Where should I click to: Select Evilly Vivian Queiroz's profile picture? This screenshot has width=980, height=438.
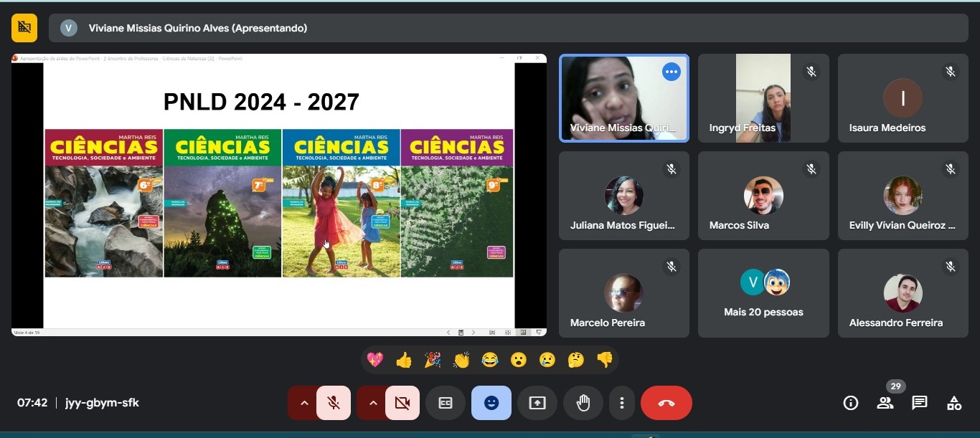point(903,196)
